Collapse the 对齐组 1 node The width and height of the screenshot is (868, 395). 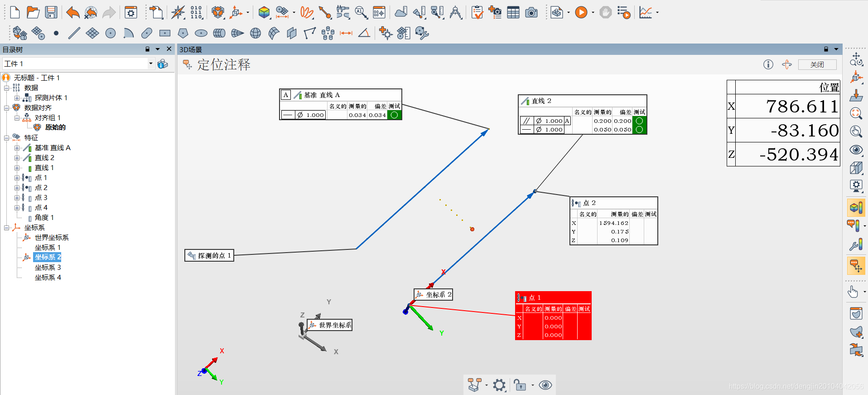pos(17,118)
